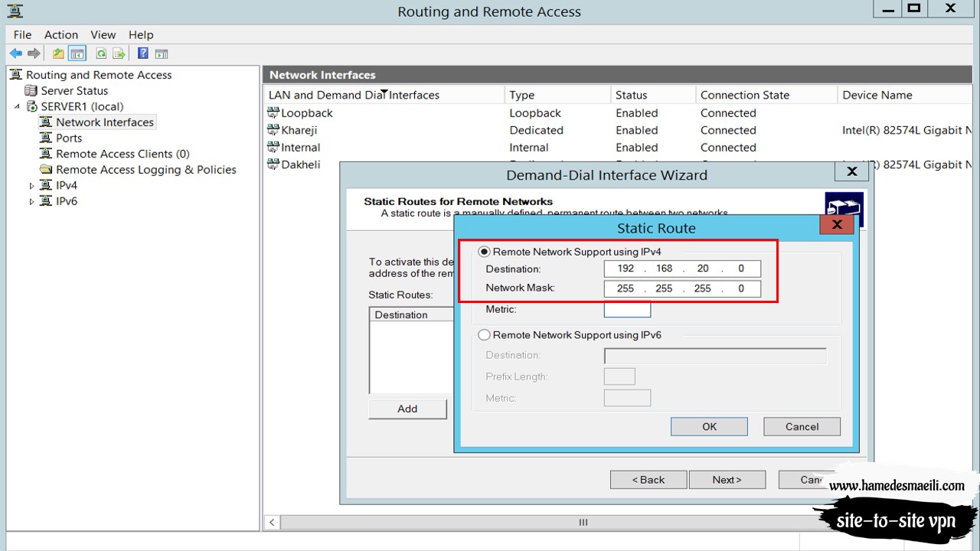Click the SERVER1 (local) server icon
980x551 pixels.
coord(31,106)
